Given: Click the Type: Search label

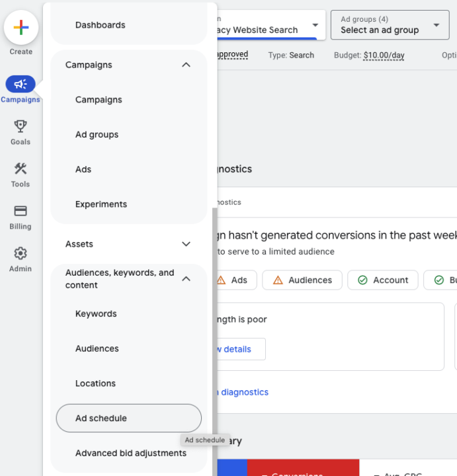Looking at the screenshot, I should click(x=291, y=56).
